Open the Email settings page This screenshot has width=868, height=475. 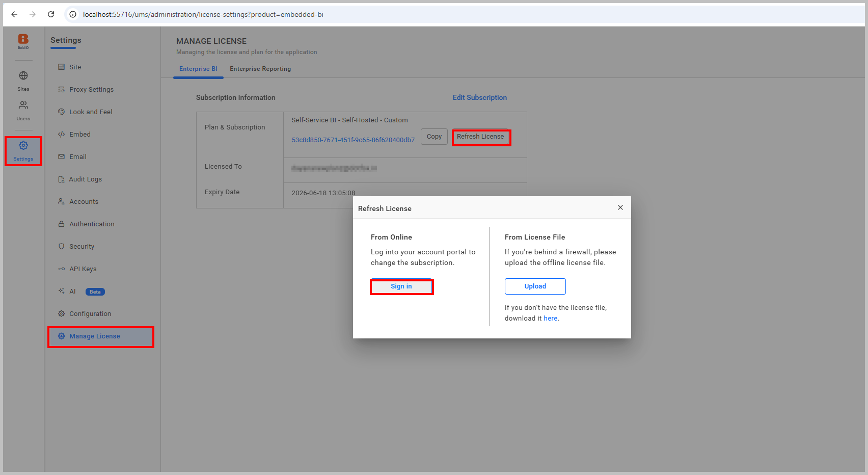point(78,156)
